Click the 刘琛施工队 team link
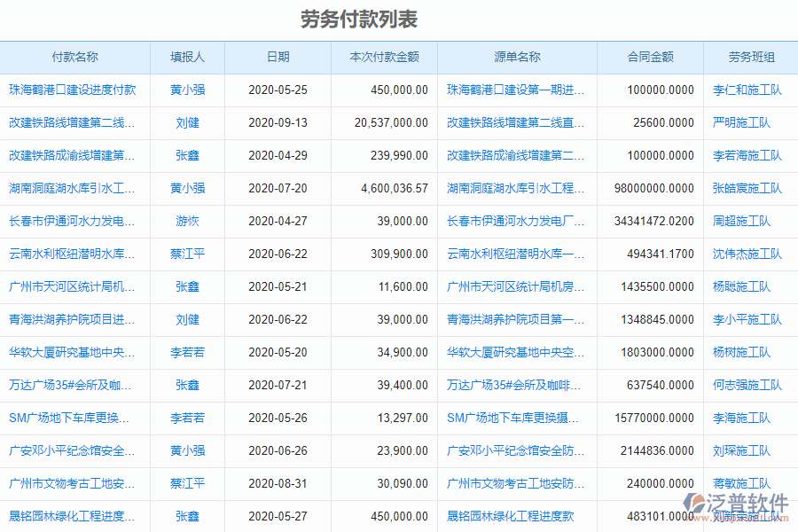 pyautogui.click(x=740, y=450)
